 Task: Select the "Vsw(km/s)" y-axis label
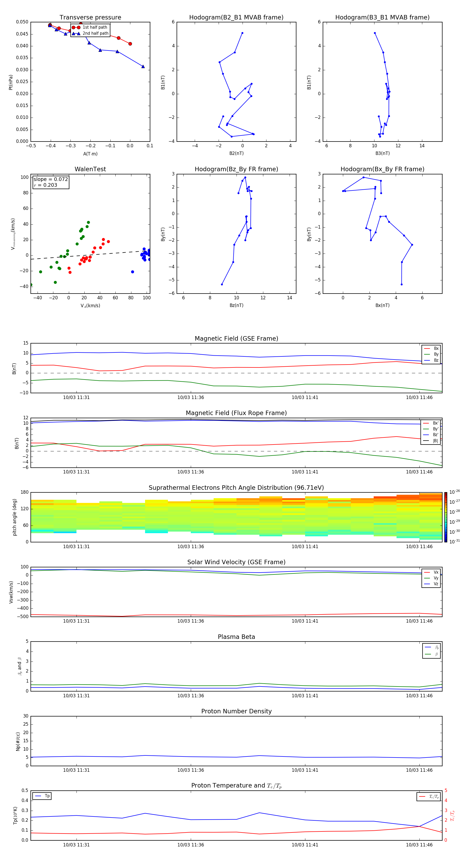tap(11, 592)
